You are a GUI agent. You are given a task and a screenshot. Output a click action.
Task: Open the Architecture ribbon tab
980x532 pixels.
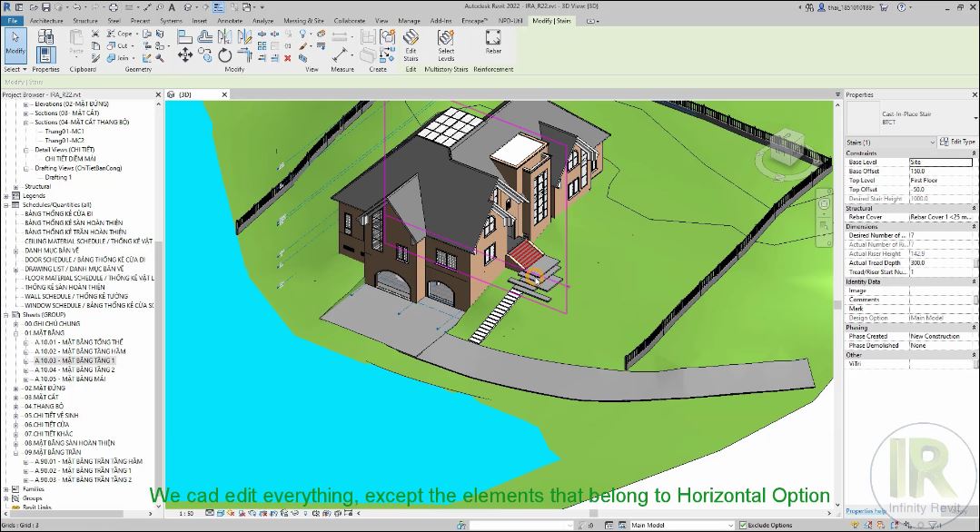pos(46,20)
